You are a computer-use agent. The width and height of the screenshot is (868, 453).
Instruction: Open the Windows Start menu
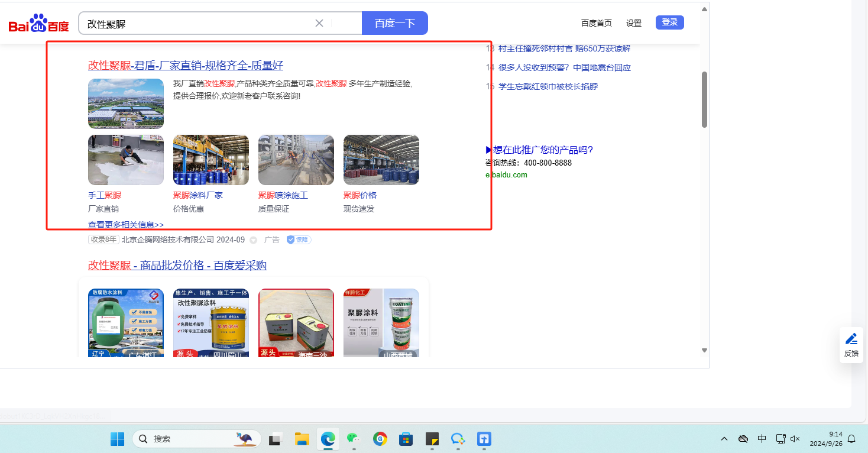pyautogui.click(x=117, y=439)
